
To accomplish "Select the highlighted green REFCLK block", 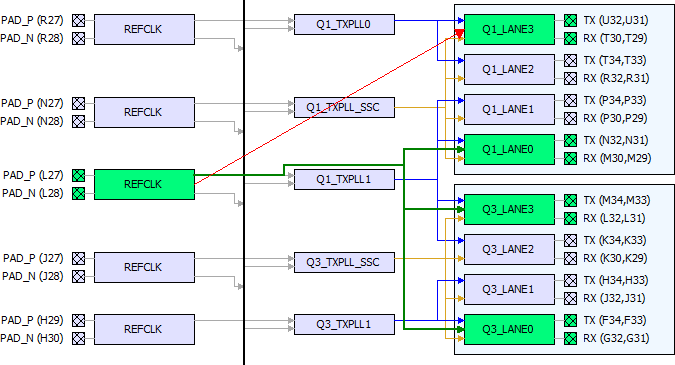I will click(x=144, y=184).
